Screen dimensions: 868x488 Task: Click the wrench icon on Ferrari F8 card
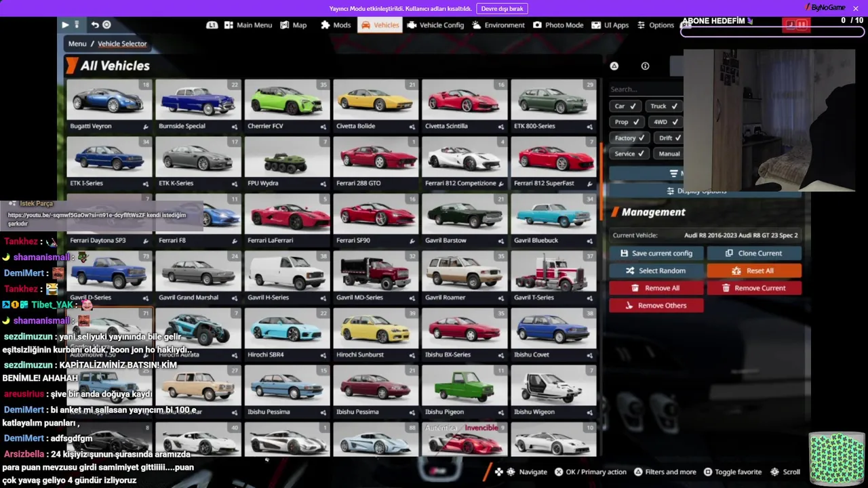235,241
